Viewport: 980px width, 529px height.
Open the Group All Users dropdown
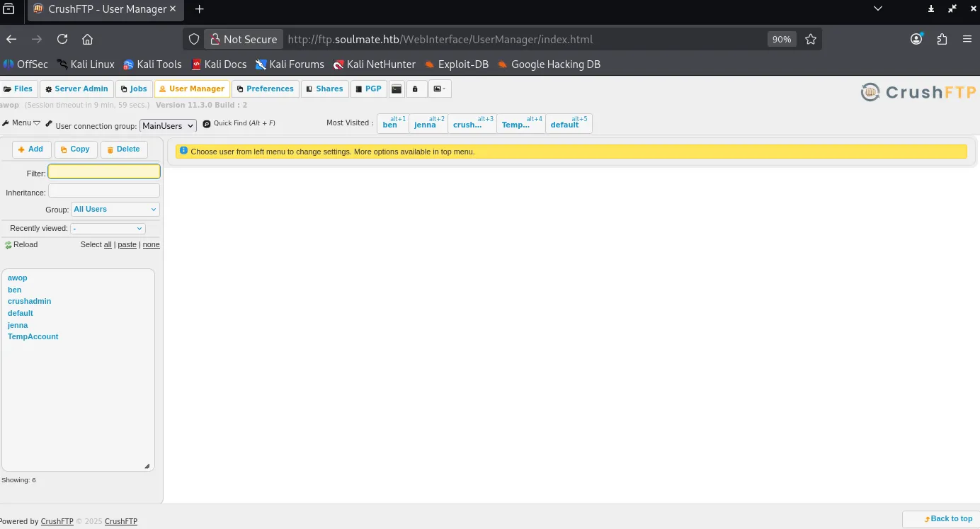pos(115,209)
